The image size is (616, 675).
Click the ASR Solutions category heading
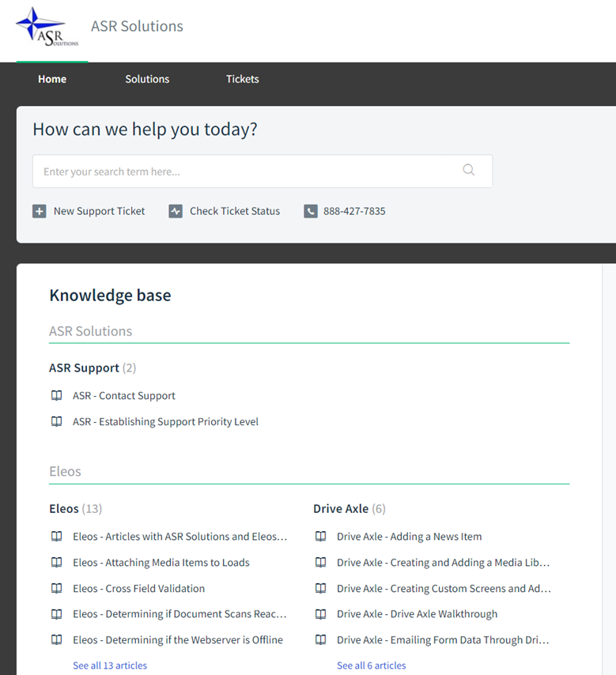tap(90, 331)
